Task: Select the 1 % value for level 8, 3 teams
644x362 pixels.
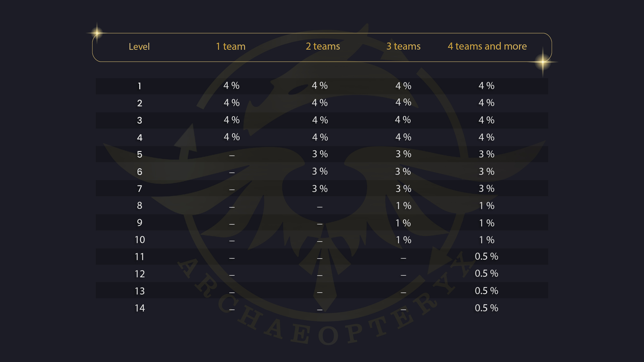Action: coord(403,206)
